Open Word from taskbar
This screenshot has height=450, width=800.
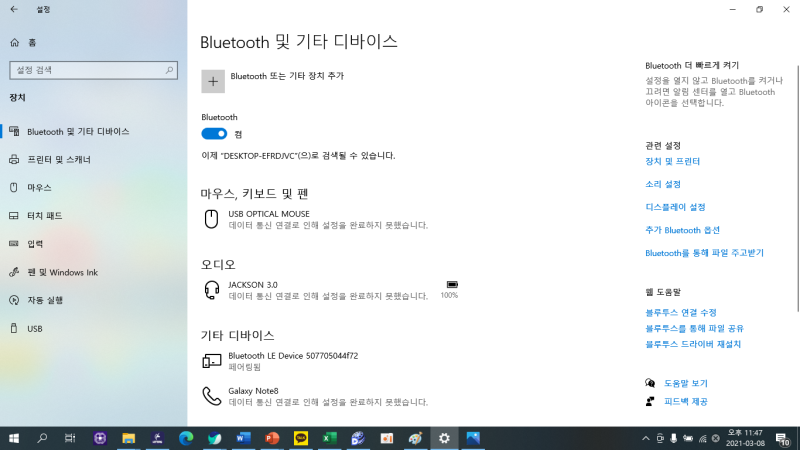click(243, 438)
